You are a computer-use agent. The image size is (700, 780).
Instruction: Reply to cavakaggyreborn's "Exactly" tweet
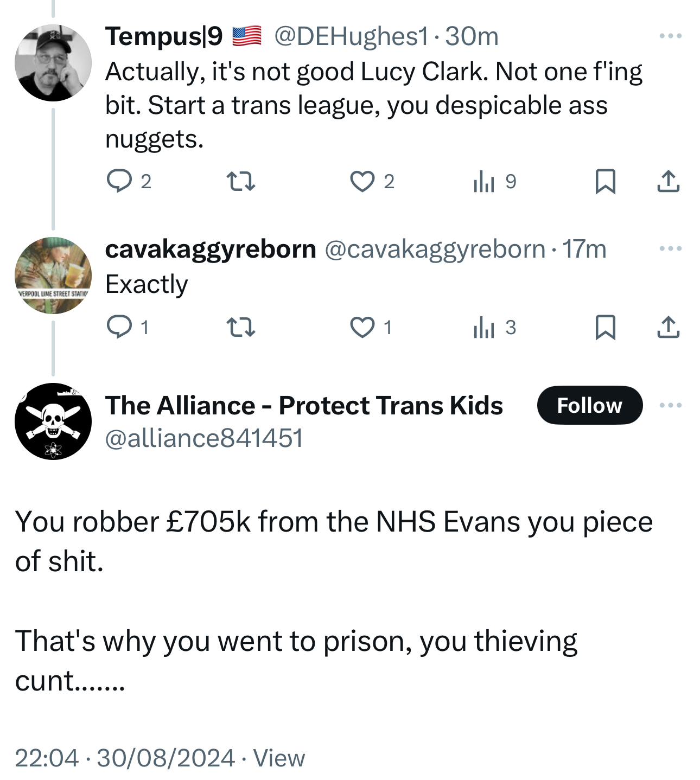119,327
